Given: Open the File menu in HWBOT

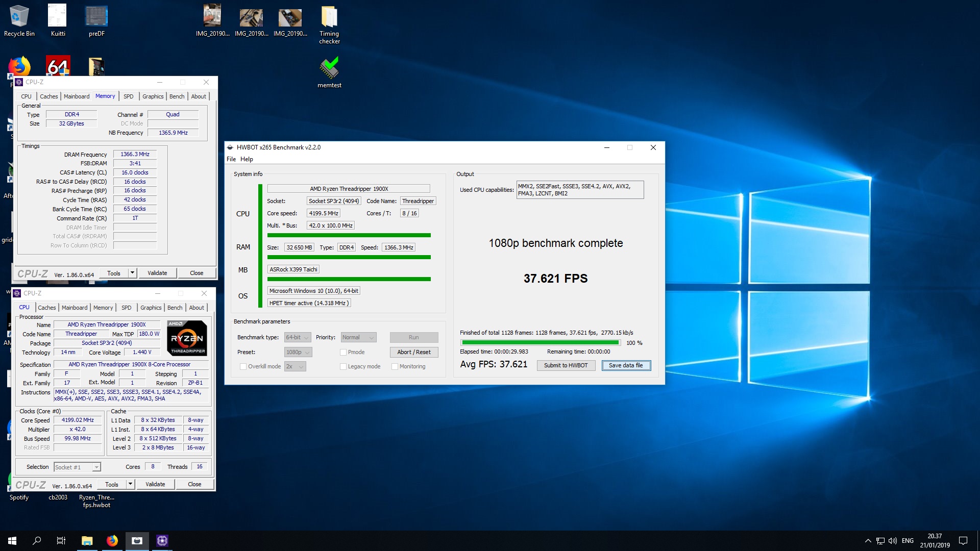Looking at the screenshot, I should (x=231, y=159).
